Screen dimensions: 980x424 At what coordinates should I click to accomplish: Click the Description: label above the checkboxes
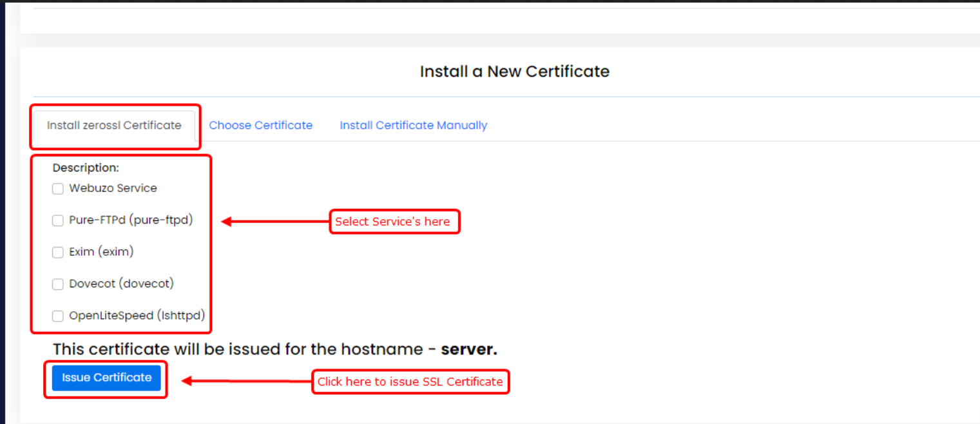click(x=86, y=168)
